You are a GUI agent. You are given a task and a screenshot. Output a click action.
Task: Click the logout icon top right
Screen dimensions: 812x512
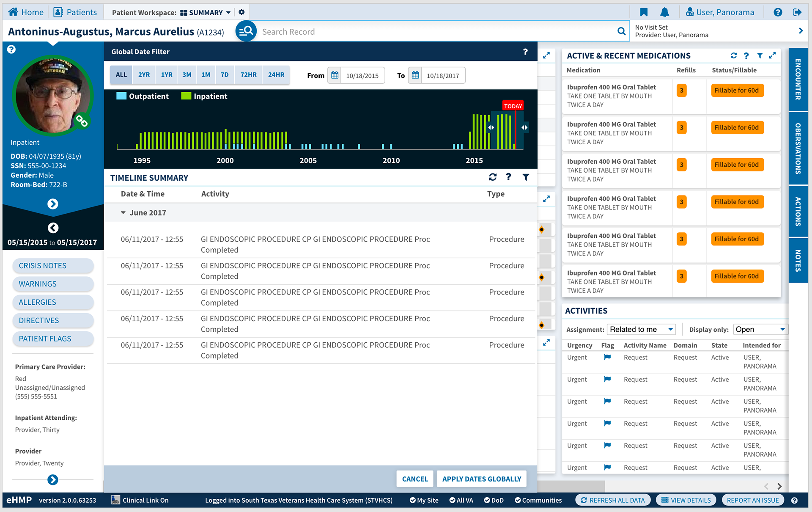797,12
